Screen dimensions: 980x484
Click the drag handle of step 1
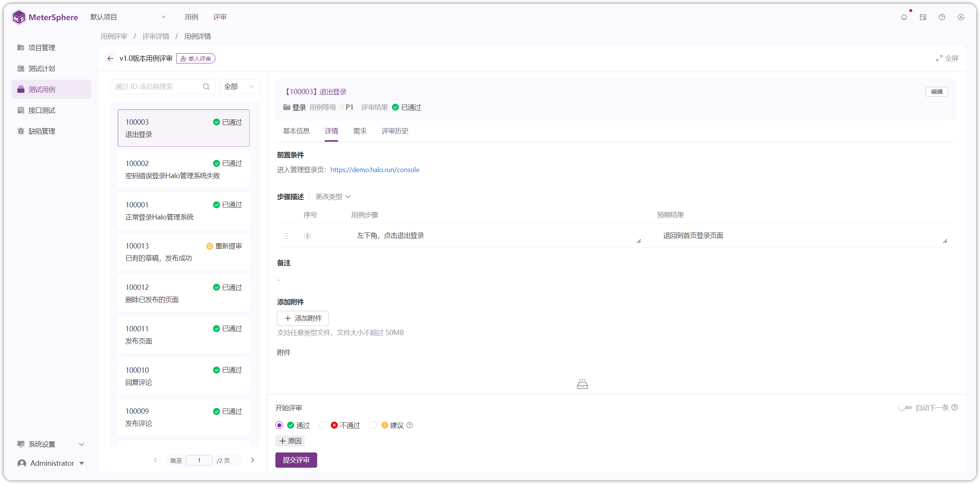point(286,236)
